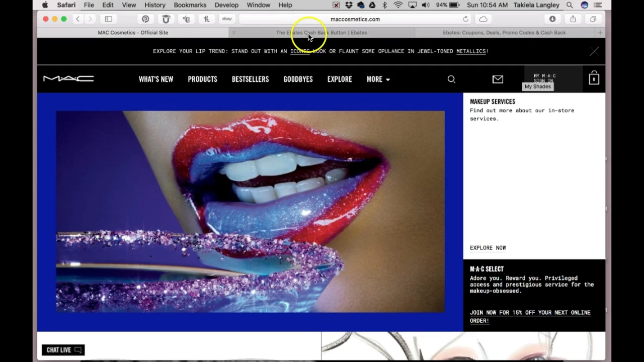Image resolution: width=644 pixels, height=362 pixels.
Task: Open the History menu
Action: [155, 5]
